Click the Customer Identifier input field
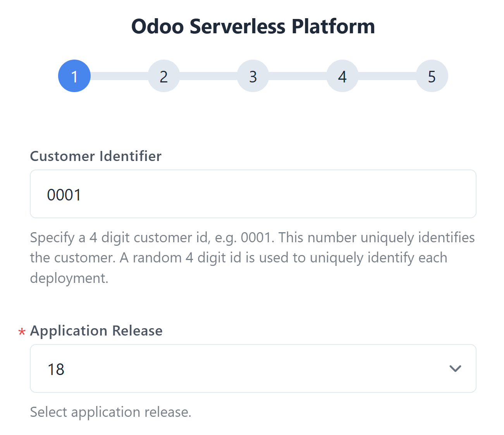 [x=253, y=194]
